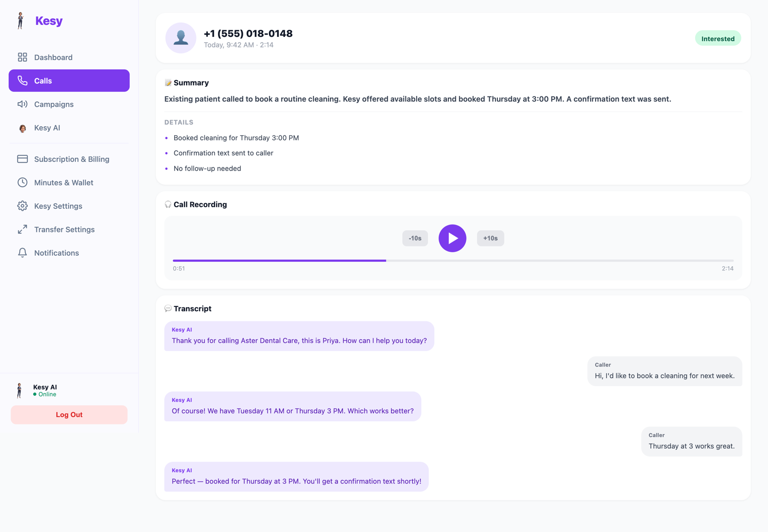This screenshot has width=768, height=532.
Task: Click the 'Thank you for calling Aster Dental Care' message
Action: (299, 336)
